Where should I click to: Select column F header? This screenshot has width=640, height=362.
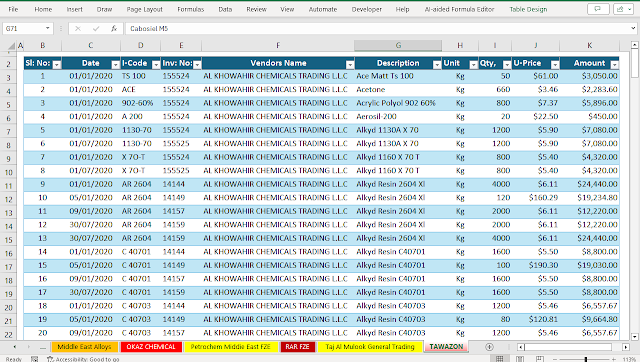click(x=278, y=45)
